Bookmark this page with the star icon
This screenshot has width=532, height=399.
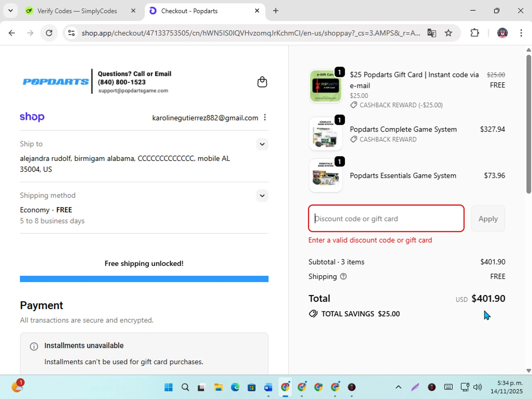(449, 33)
